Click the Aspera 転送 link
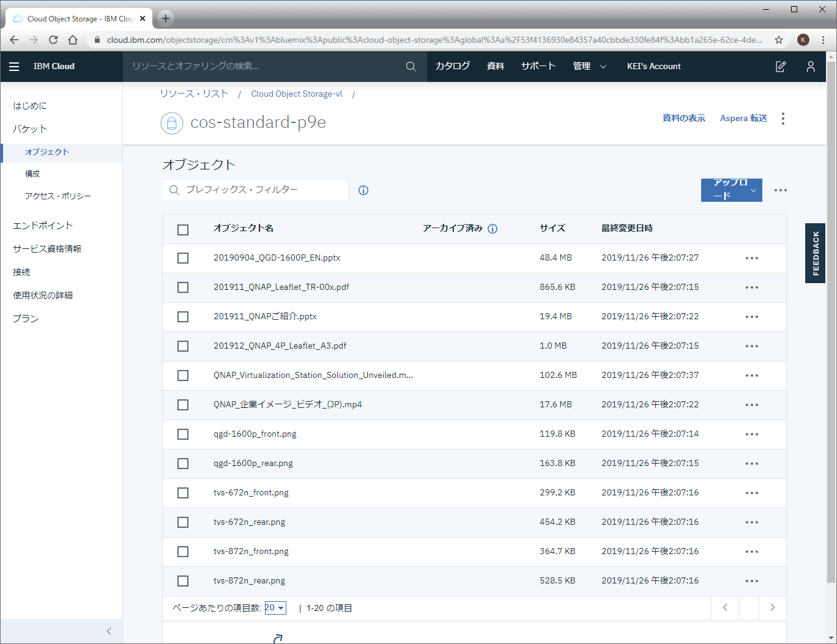837x644 pixels. tap(743, 119)
